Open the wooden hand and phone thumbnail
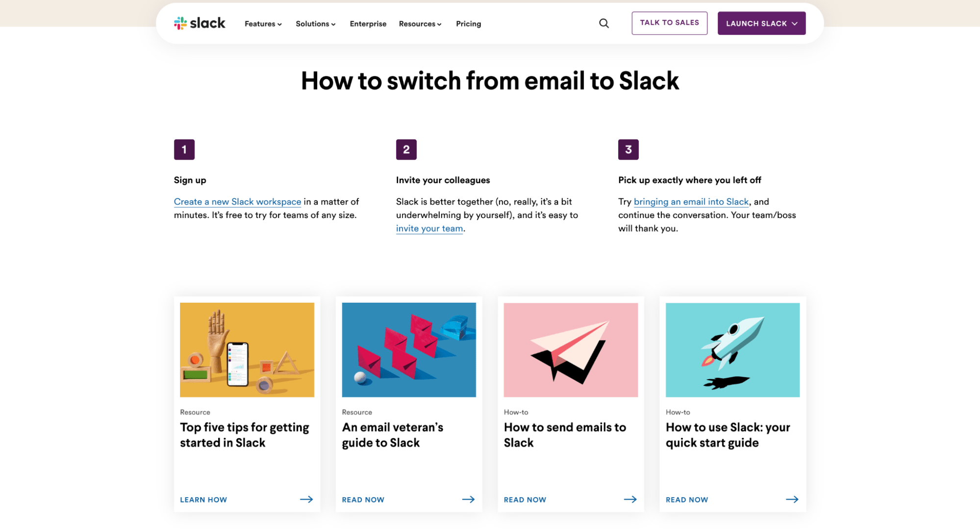Viewport: 980px width, 531px height. pos(247,350)
